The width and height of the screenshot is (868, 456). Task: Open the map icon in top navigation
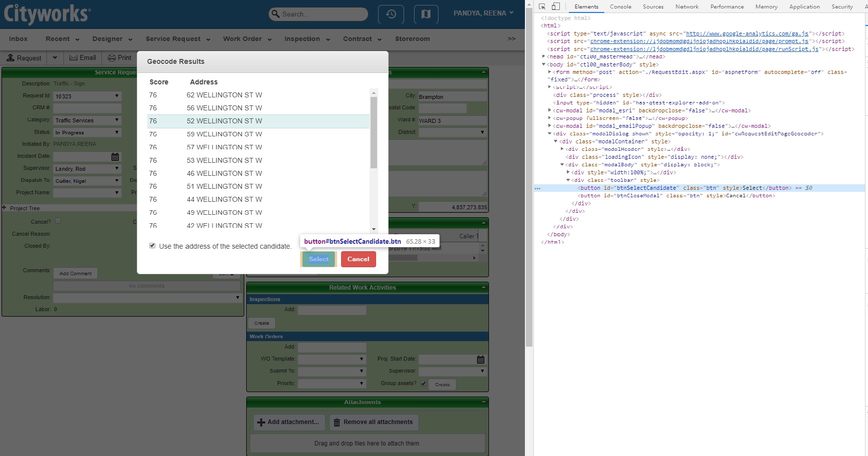[x=425, y=14]
